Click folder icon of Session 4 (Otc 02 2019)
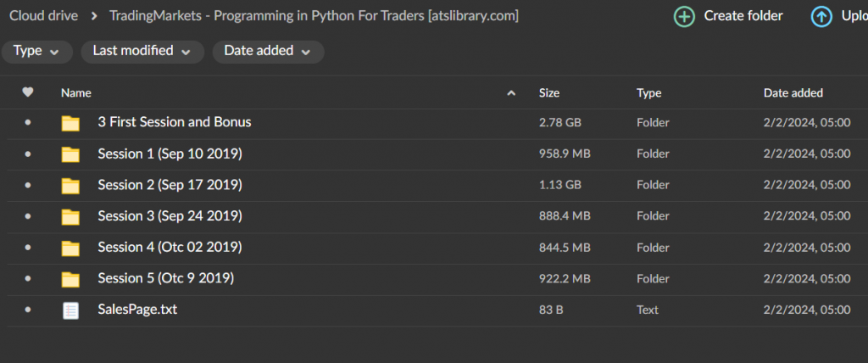Screen dimensions: 868x363 point(70,248)
